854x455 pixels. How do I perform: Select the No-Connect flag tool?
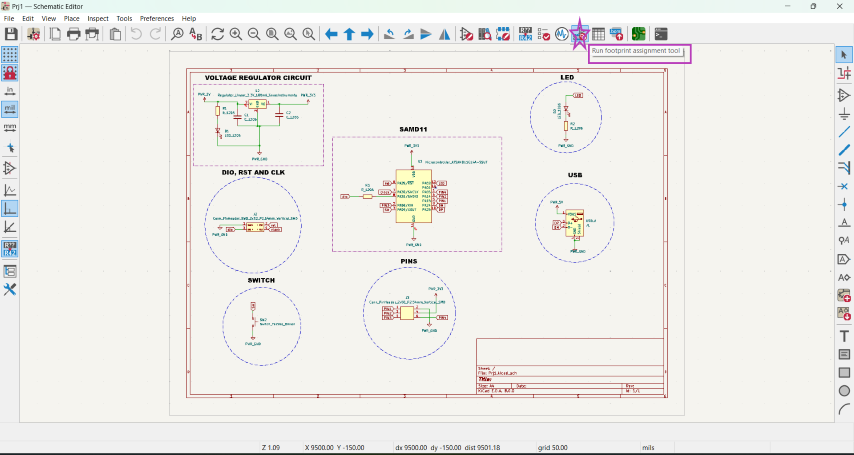844,186
